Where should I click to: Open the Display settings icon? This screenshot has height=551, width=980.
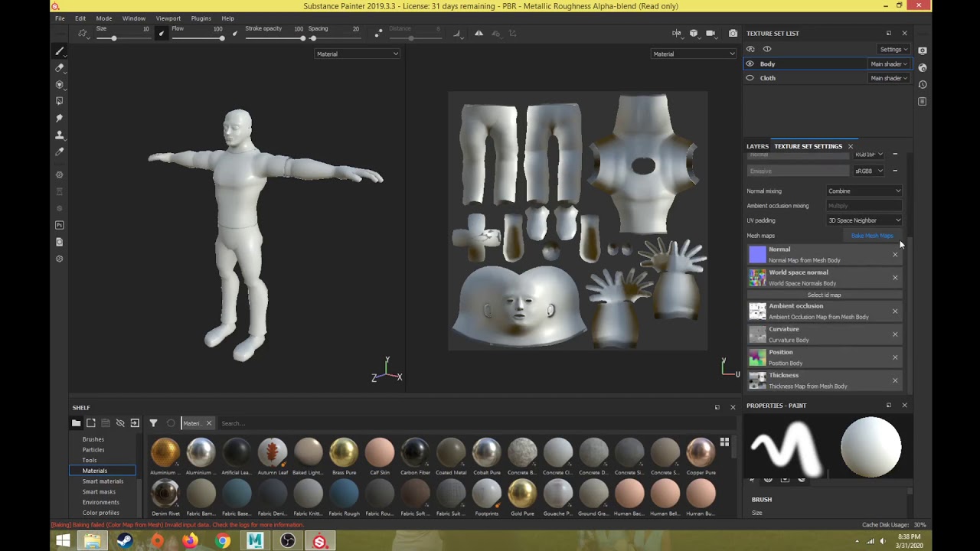pos(923,51)
